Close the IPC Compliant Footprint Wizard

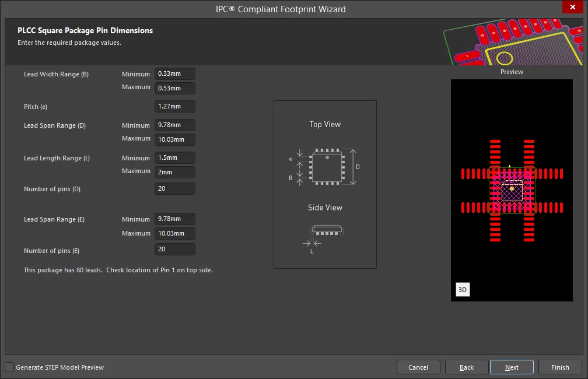click(x=573, y=7)
